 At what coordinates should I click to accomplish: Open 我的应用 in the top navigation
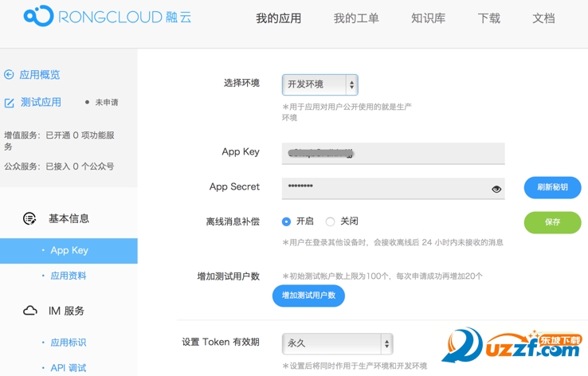(x=279, y=18)
